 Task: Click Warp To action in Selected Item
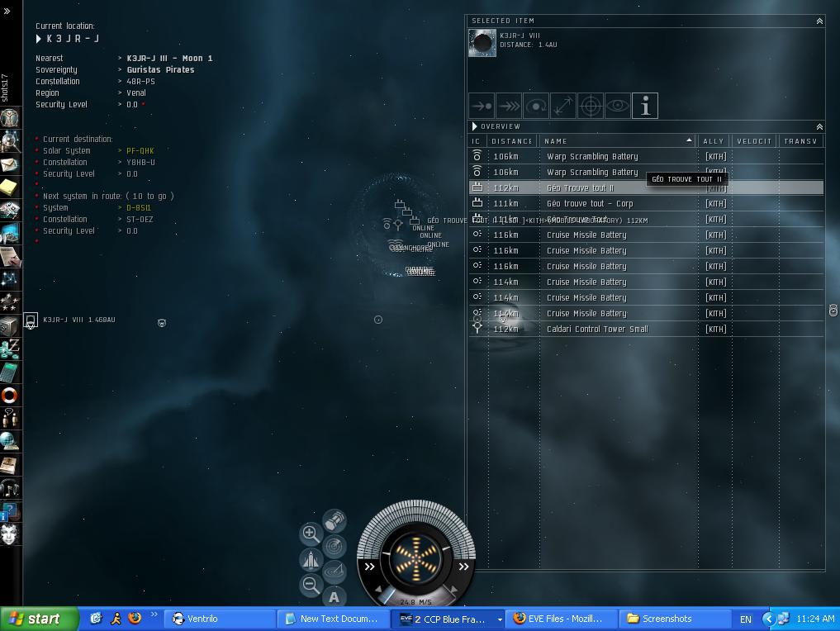tap(509, 106)
